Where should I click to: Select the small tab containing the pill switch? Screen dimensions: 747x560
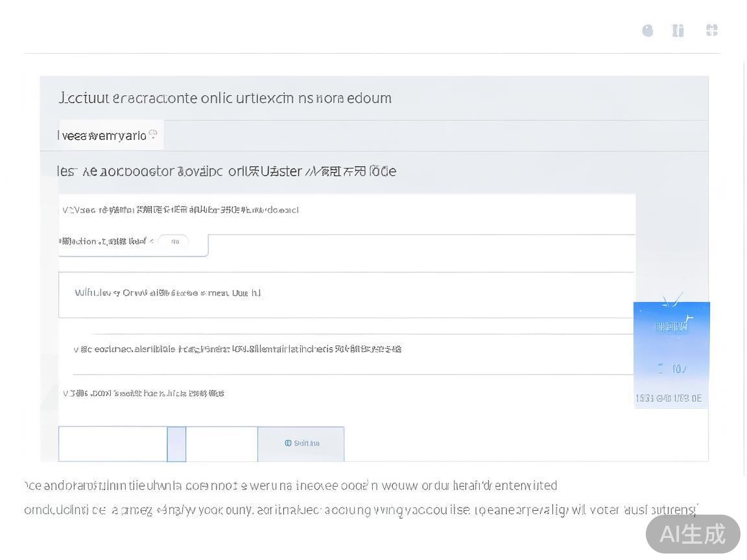coord(132,244)
